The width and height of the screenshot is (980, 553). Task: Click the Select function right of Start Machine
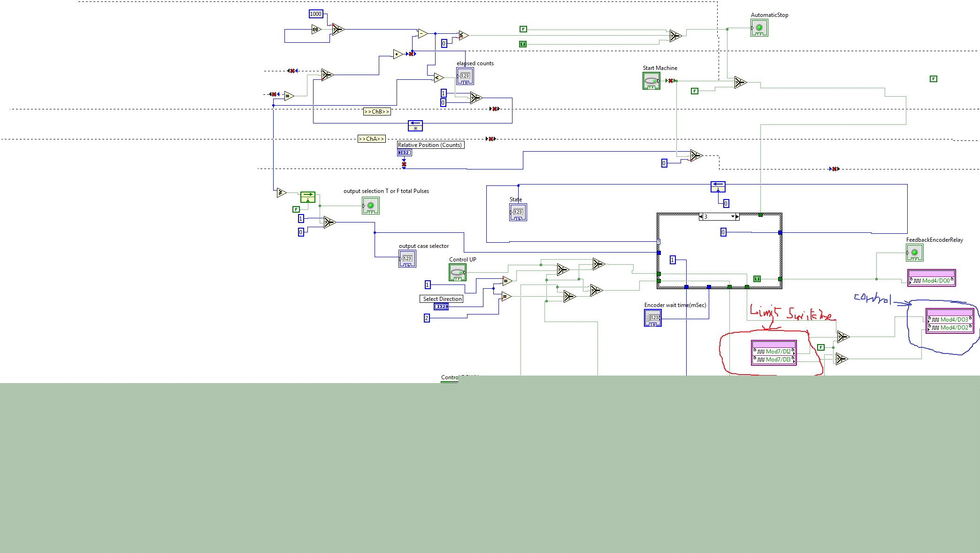740,83
